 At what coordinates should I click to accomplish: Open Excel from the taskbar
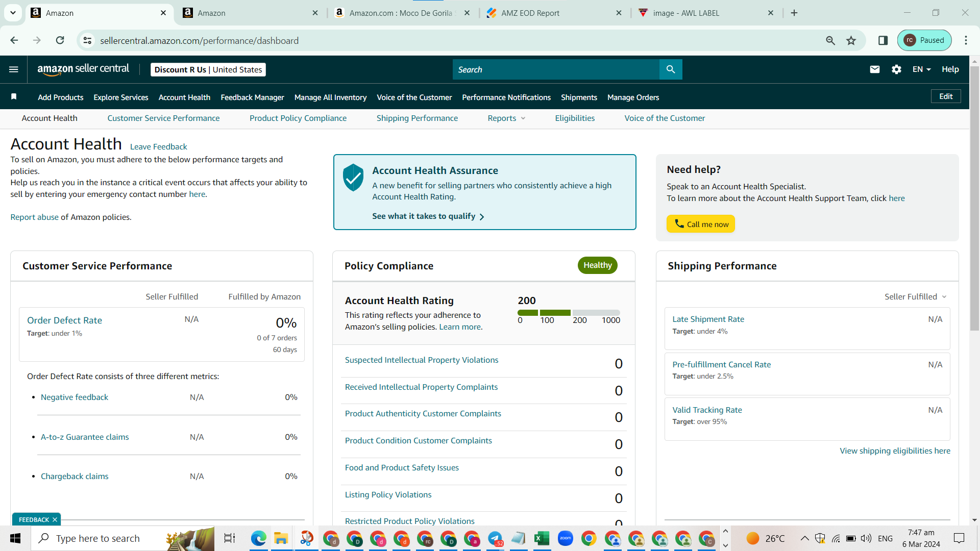tap(542, 538)
